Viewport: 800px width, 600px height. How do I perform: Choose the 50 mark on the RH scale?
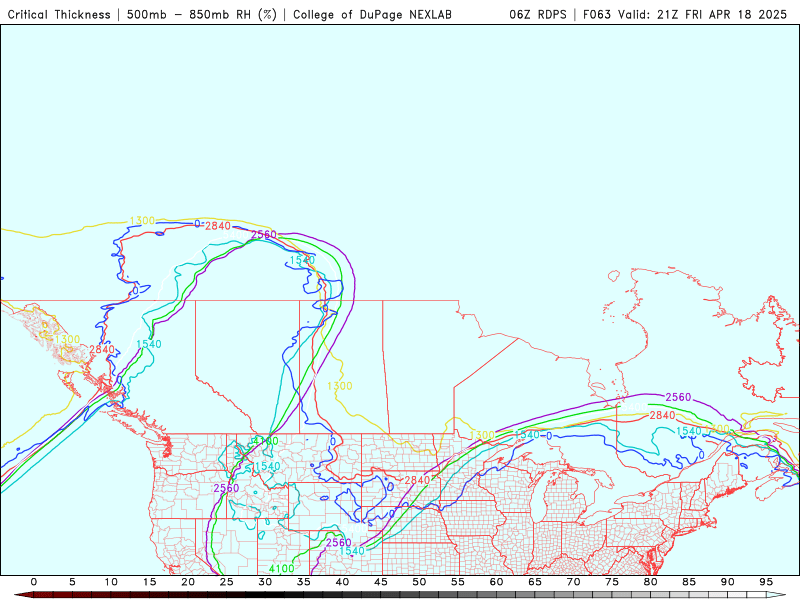419,582
